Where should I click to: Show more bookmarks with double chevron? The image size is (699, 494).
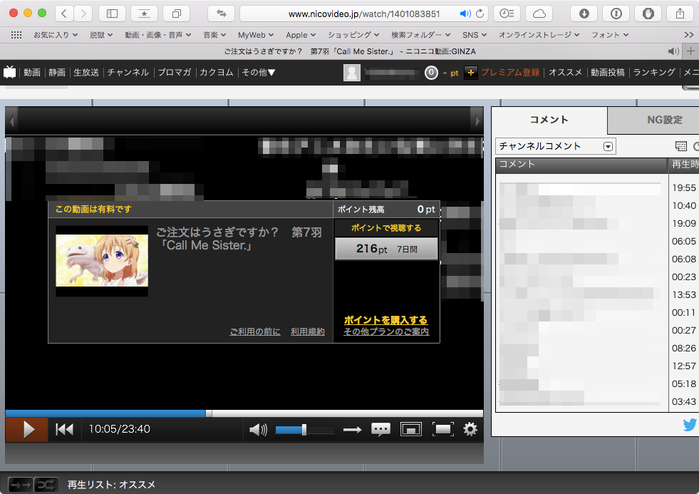click(688, 35)
